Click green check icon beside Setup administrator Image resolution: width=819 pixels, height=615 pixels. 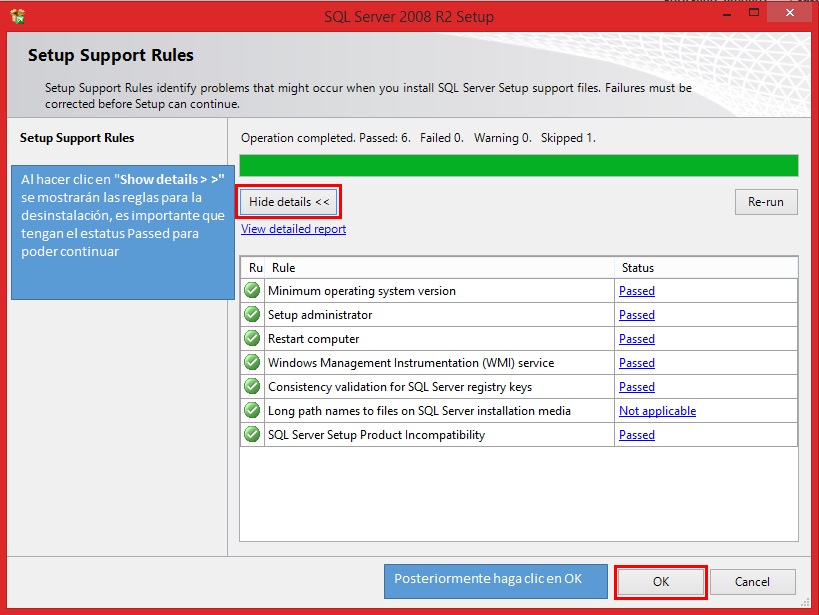tap(252, 314)
